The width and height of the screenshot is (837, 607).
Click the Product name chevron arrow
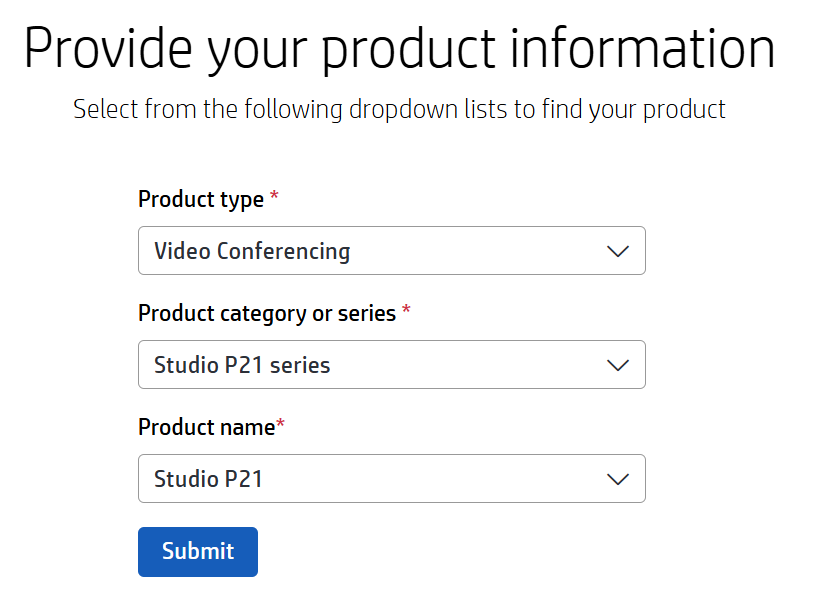pyautogui.click(x=618, y=479)
